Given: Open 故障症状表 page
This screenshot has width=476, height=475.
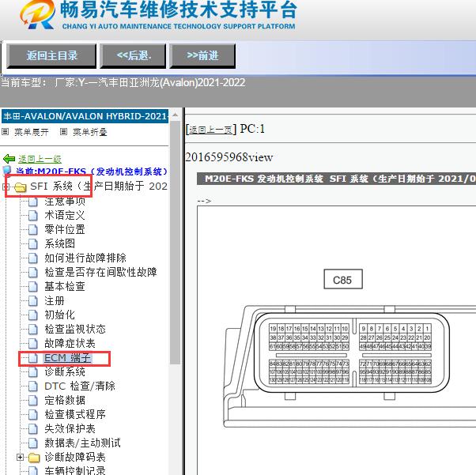Looking at the screenshot, I should tap(70, 343).
